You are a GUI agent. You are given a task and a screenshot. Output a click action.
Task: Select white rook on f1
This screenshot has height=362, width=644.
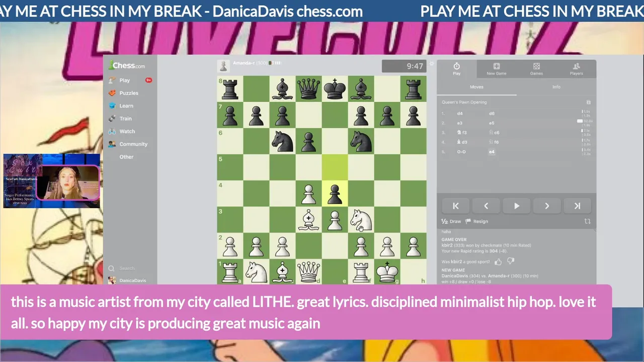tap(361, 272)
